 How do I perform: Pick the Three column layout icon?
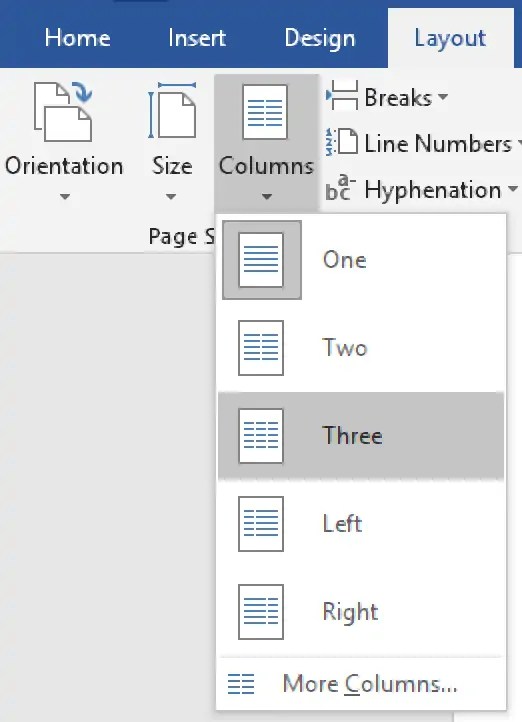[261, 436]
